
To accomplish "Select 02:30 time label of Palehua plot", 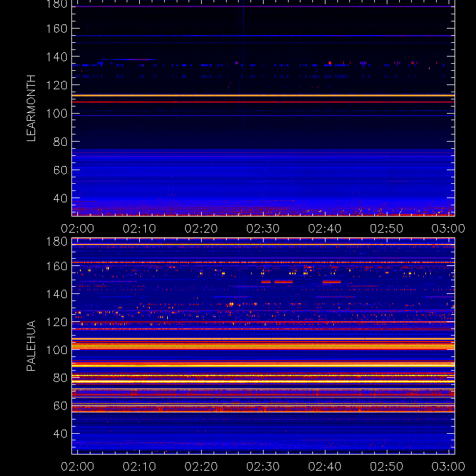I will 263,466.
